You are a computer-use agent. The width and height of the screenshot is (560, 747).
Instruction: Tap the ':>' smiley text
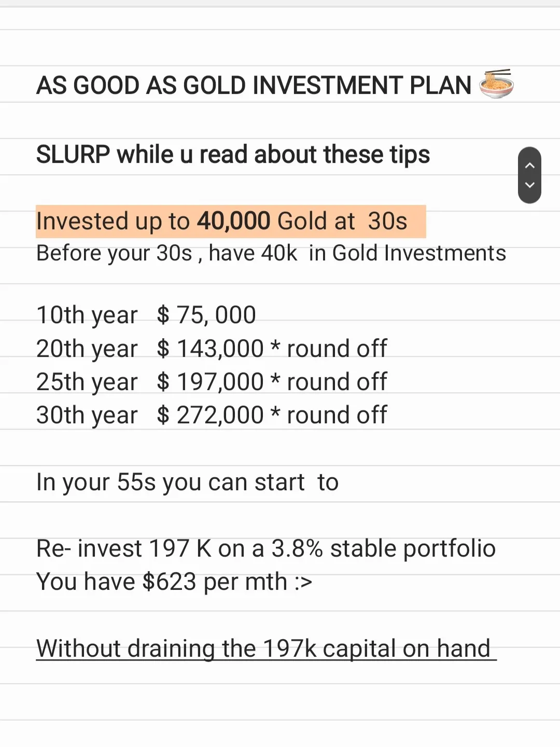tap(303, 583)
